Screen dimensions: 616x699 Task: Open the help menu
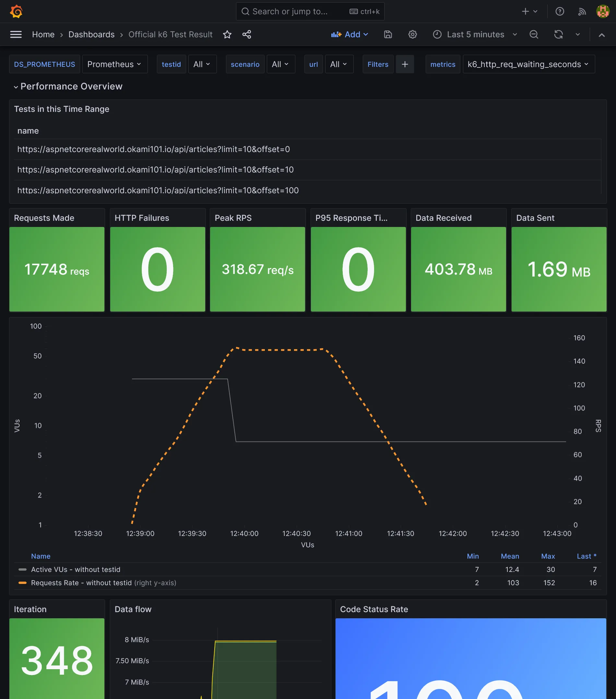(x=560, y=11)
